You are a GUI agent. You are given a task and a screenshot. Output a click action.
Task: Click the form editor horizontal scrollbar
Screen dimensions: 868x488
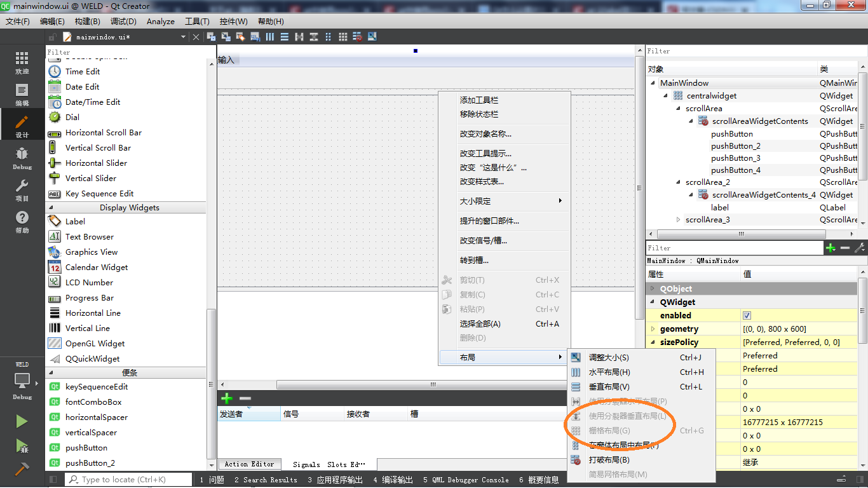tap(433, 384)
